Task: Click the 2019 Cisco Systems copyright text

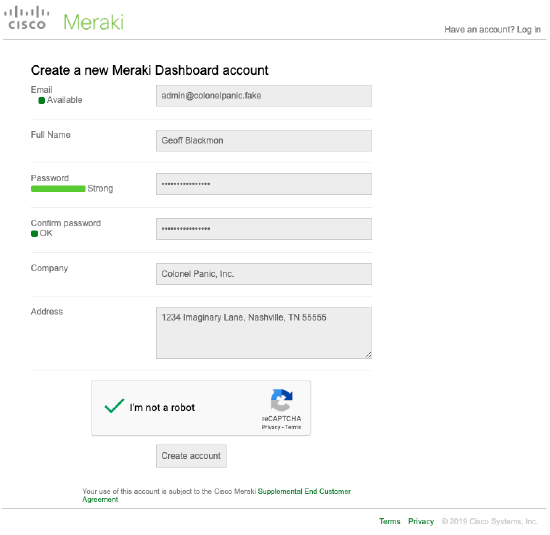Action: coord(490,521)
